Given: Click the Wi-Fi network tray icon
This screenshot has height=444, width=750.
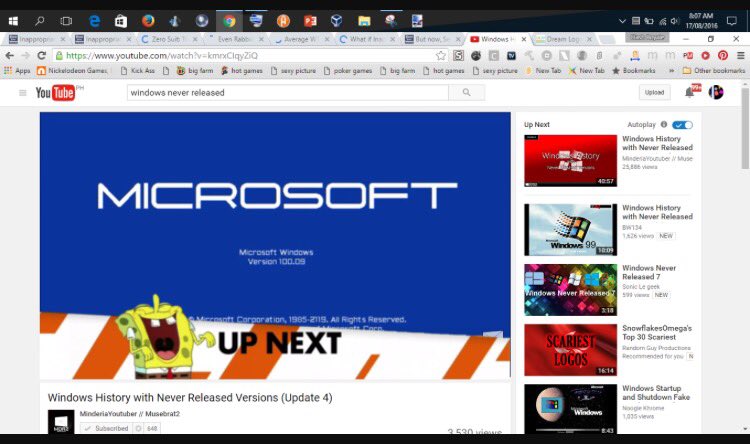Looking at the screenshot, I should click(x=662, y=21).
